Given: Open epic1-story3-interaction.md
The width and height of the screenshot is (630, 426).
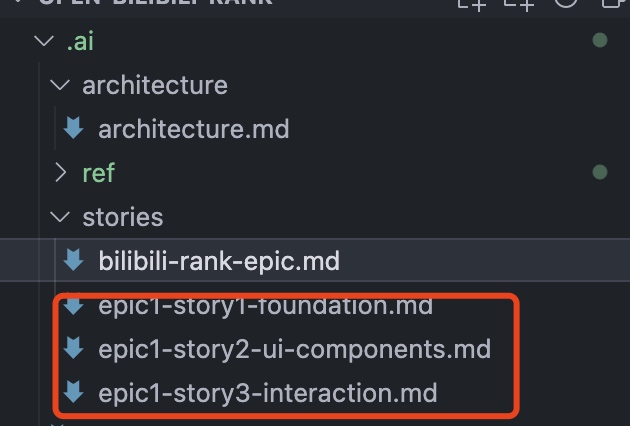Looking at the screenshot, I should pos(268,393).
